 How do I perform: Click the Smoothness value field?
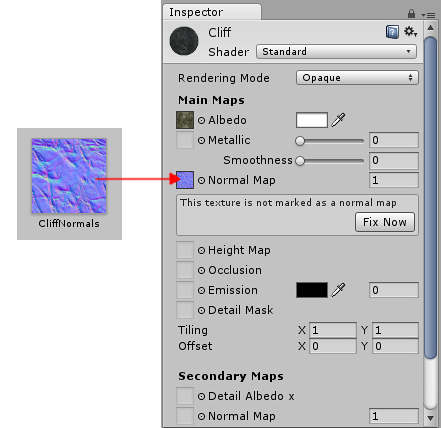[x=394, y=160]
